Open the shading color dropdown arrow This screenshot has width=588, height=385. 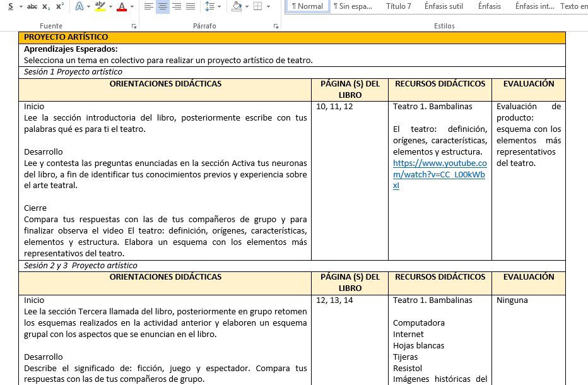click(247, 6)
